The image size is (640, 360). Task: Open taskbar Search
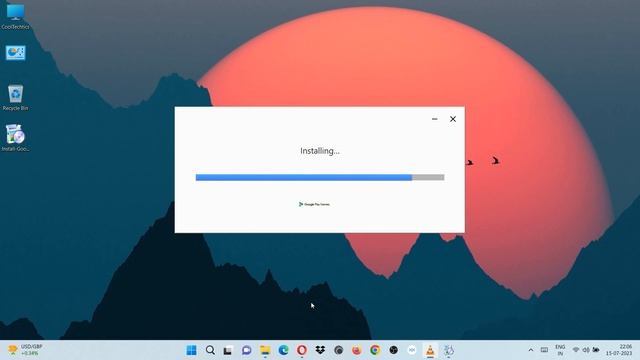(x=210, y=350)
